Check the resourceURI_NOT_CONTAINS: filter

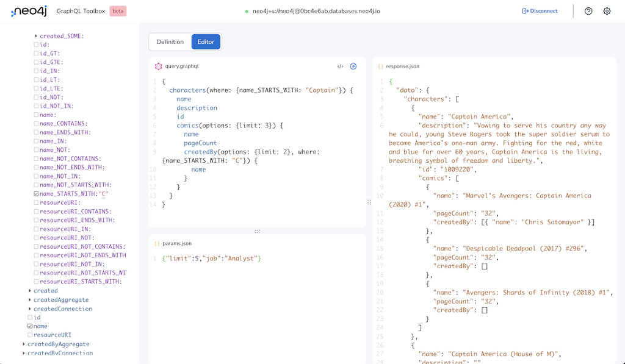point(36,246)
